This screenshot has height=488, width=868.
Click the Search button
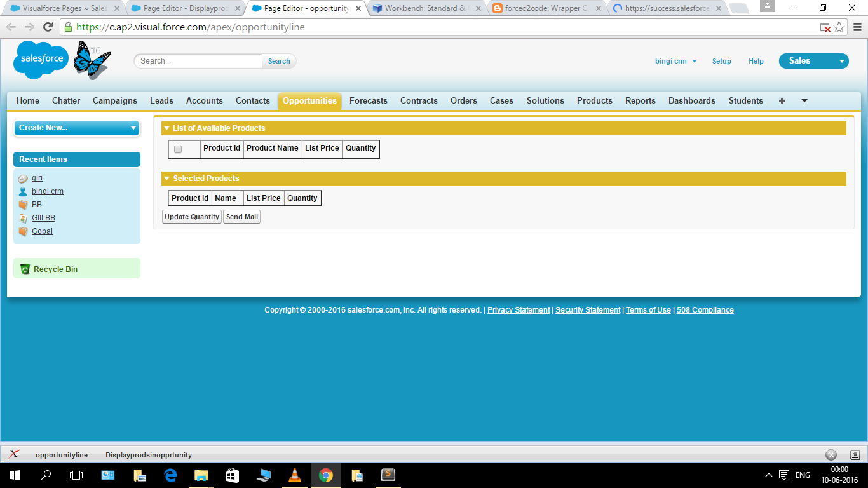[x=279, y=61]
